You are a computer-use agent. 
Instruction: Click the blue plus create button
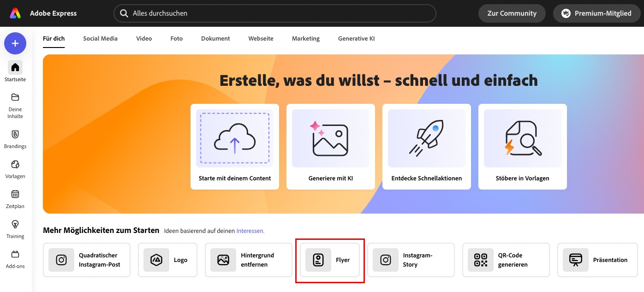(x=15, y=43)
